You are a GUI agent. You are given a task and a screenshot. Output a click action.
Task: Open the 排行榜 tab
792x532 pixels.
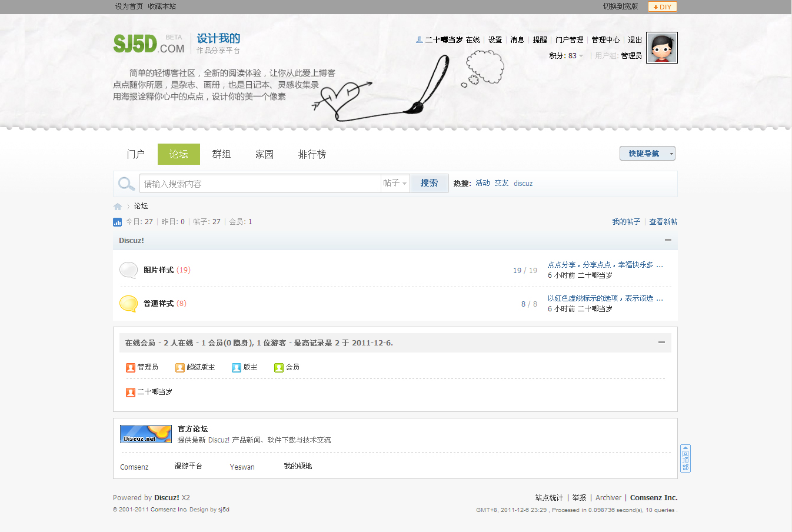(312, 154)
